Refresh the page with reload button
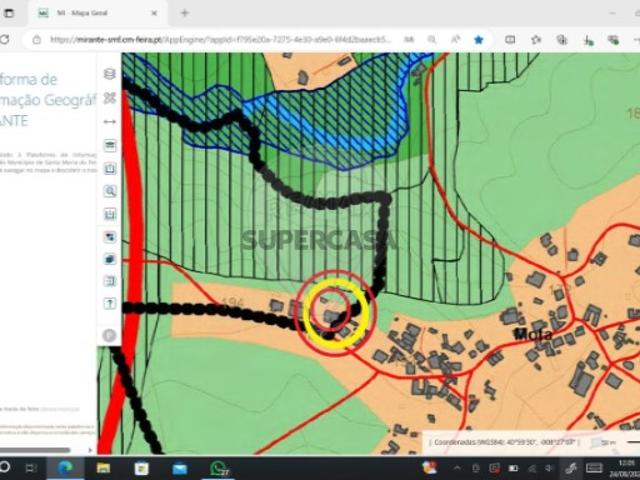 [x=5, y=40]
